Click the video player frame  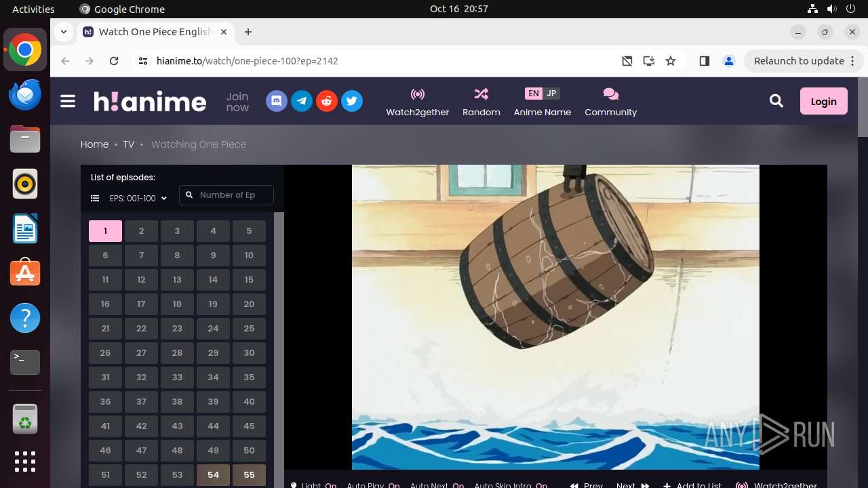555,317
